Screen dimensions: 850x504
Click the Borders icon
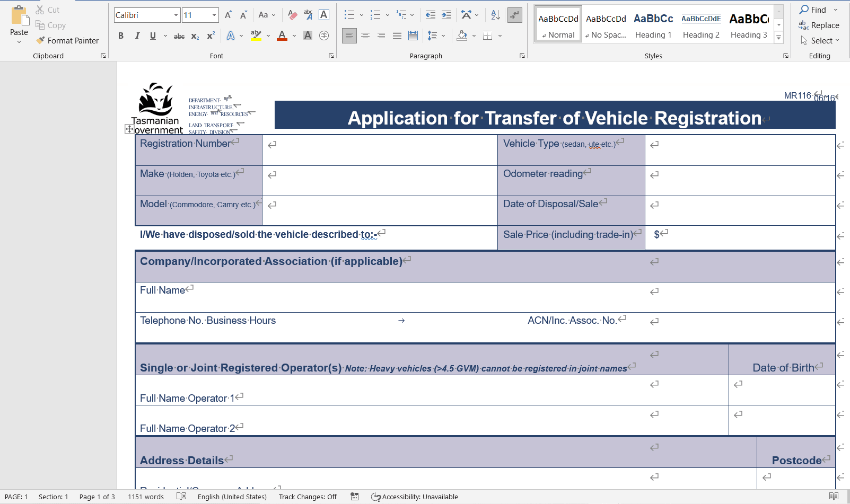[488, 36]
